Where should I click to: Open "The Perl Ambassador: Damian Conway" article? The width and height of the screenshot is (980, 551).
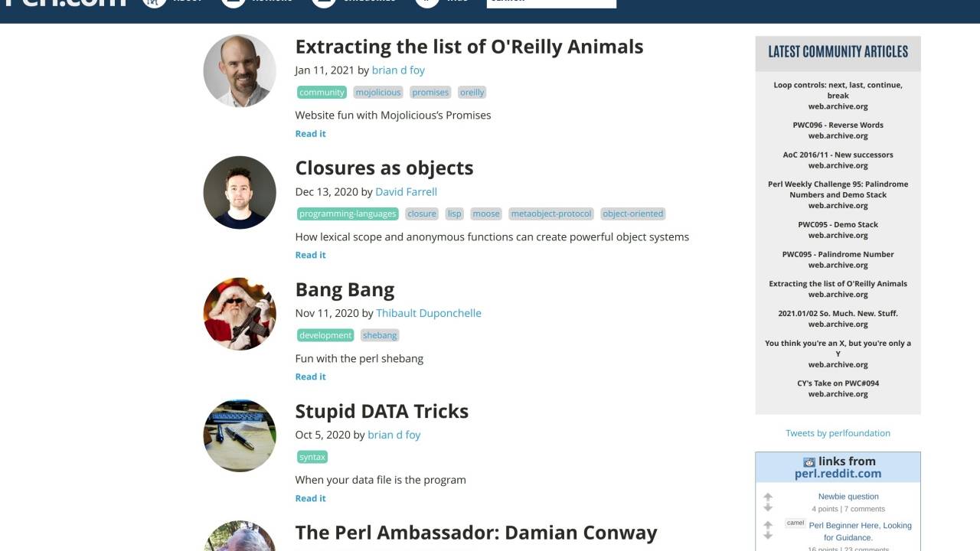tap(476, 533)
